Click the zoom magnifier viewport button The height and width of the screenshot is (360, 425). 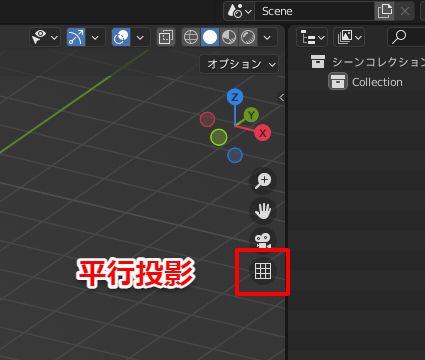tap(263, 181)
